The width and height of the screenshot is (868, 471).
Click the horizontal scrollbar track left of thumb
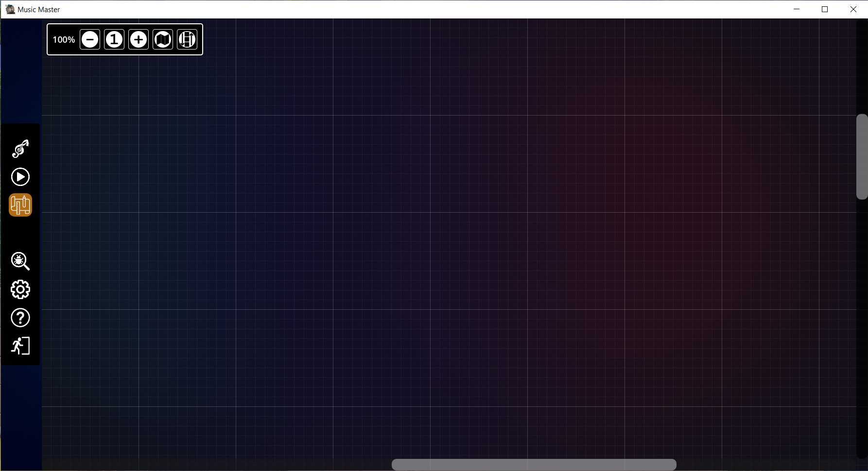219,465
